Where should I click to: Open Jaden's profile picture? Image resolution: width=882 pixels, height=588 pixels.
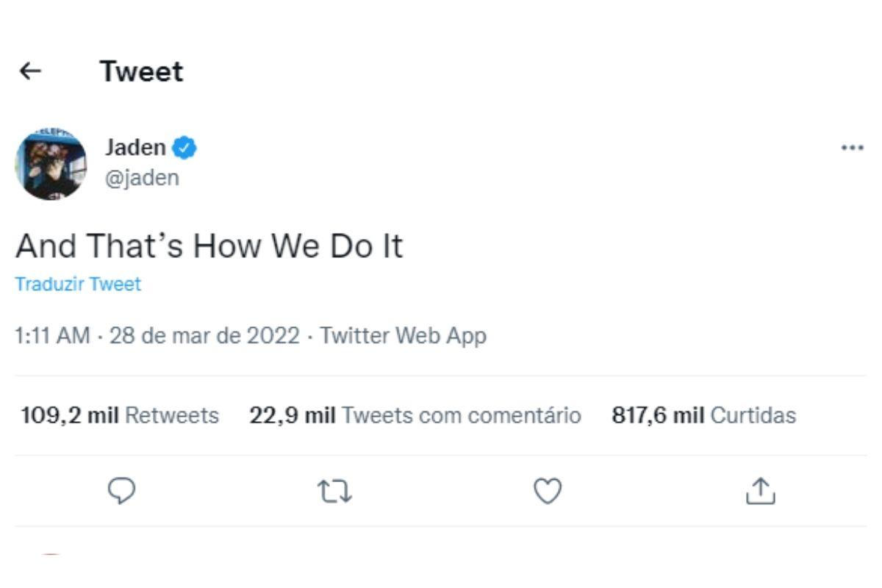tap(51, 164)
